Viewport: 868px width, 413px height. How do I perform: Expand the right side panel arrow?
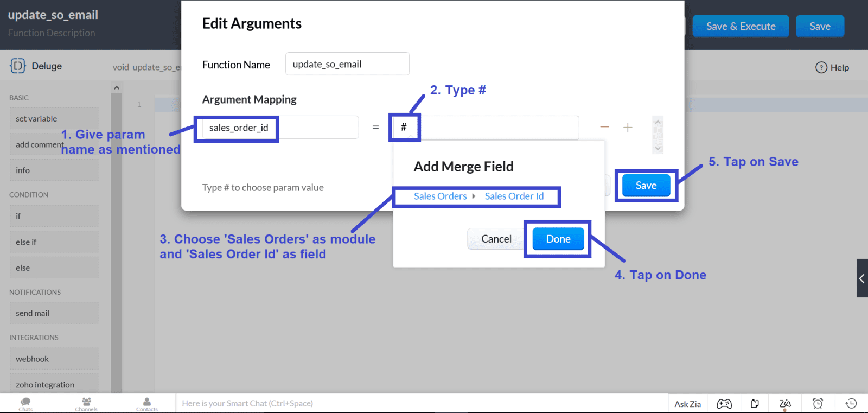(x=862, y=278)
